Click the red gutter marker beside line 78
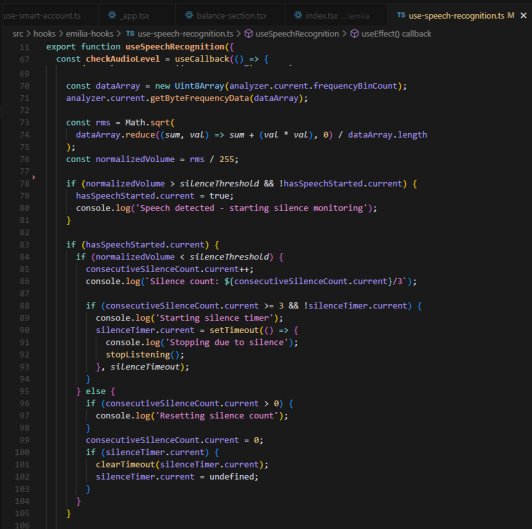Viewport: 532px width, 529px height. [34, 177]
